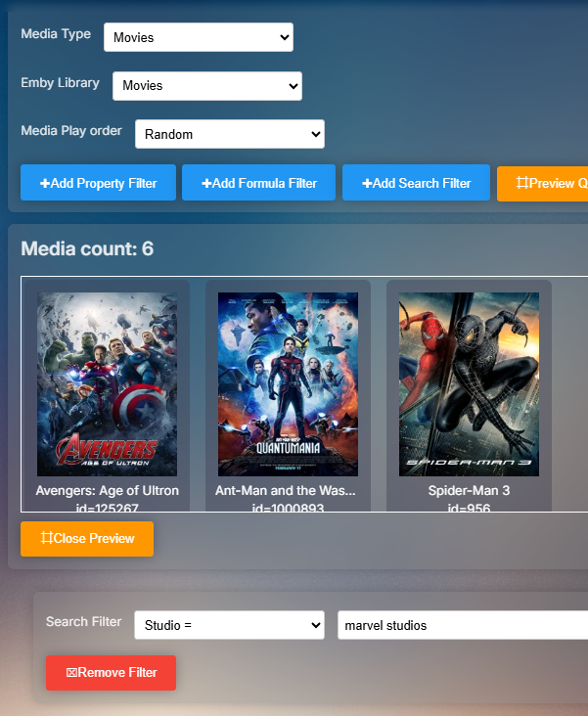Click the 'Avengers: Age of Ultron' title text
Viewport: 588px width, 716px height.
108,490
